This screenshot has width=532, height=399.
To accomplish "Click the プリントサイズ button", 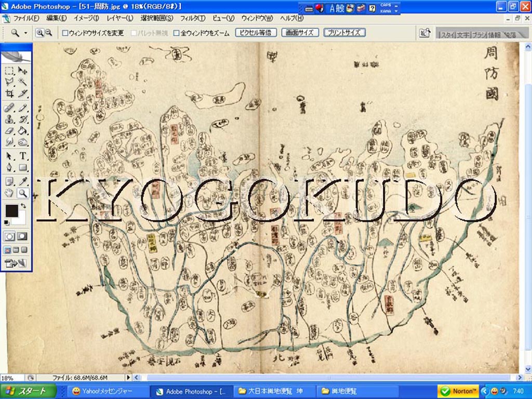I will pyautogui.click(x=344, y=33).
